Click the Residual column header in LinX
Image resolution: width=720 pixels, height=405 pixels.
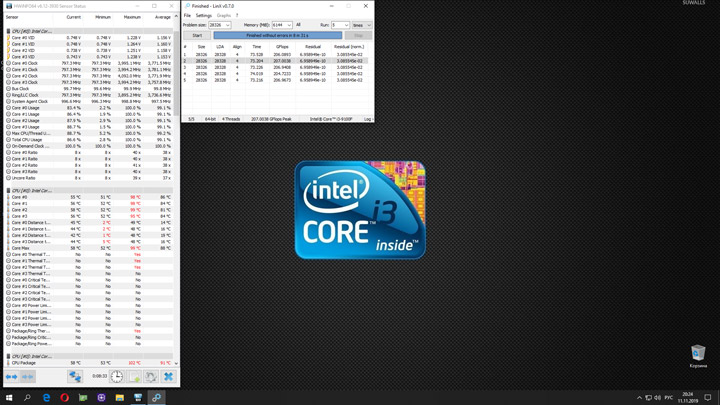[313, 47]
